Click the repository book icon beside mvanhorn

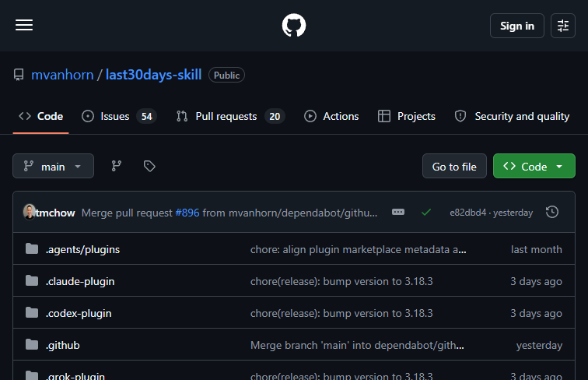(19, 75)
